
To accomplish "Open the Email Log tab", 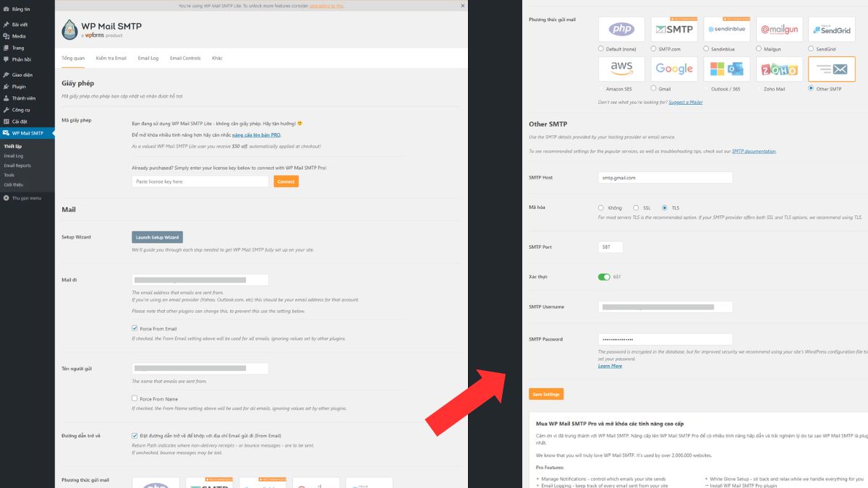I will pyautogui.click(x=148, y=58).
